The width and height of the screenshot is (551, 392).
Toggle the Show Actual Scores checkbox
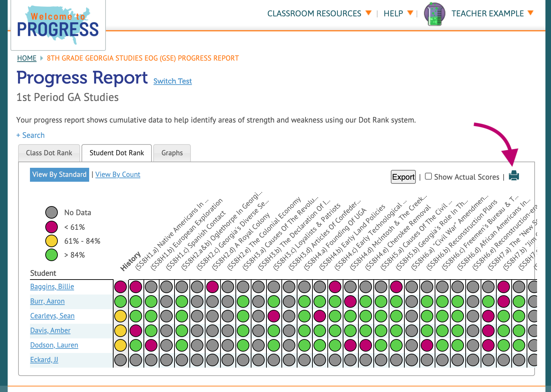click(428, 177)
